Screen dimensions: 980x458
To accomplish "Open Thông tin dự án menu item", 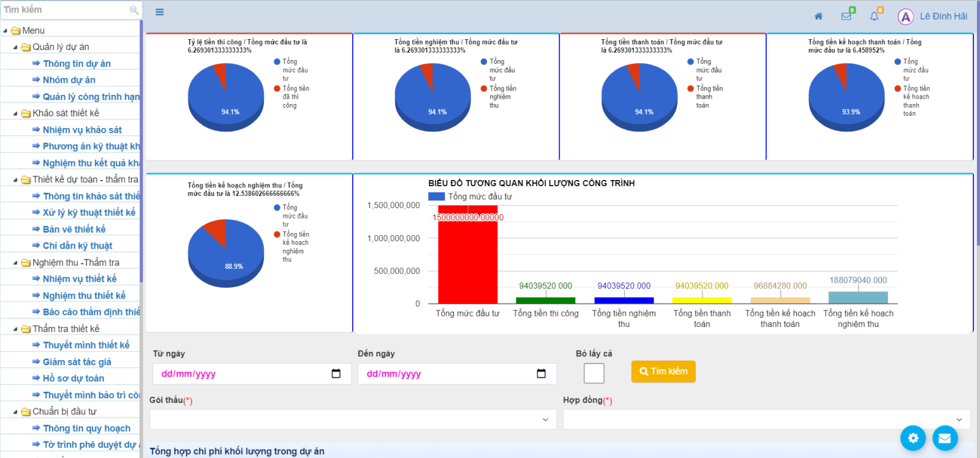I will point(77,64).
